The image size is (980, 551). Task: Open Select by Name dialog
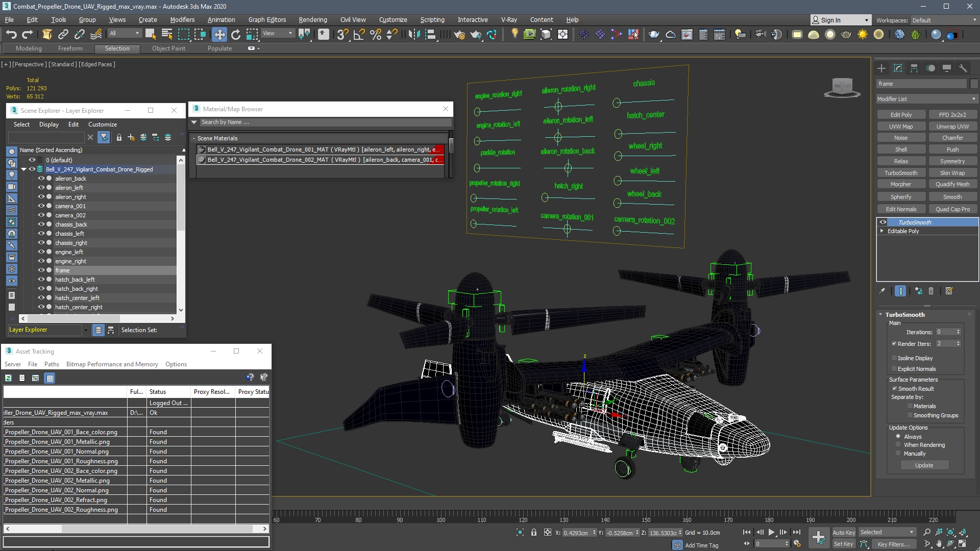pyautogui.click(x=167, y=35)
